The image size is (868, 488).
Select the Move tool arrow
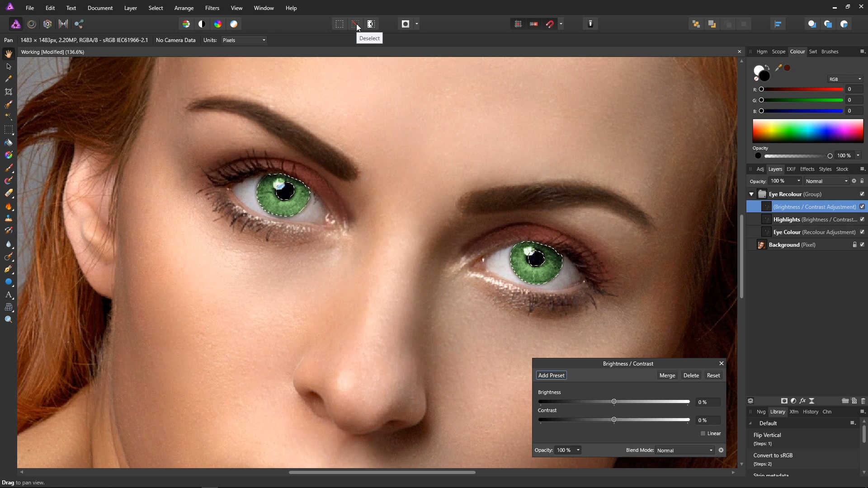[x=9, y=66]
